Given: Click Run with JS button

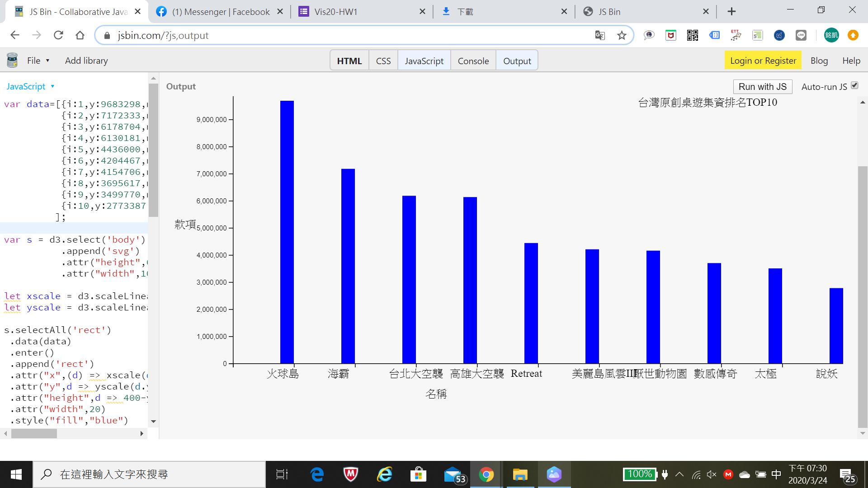Looking at the screenshot, I should tap(763, 87).
